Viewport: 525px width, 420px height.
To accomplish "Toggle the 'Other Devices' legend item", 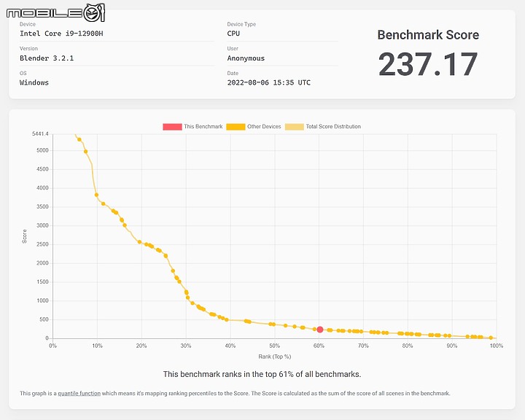I will pos(254,127).
